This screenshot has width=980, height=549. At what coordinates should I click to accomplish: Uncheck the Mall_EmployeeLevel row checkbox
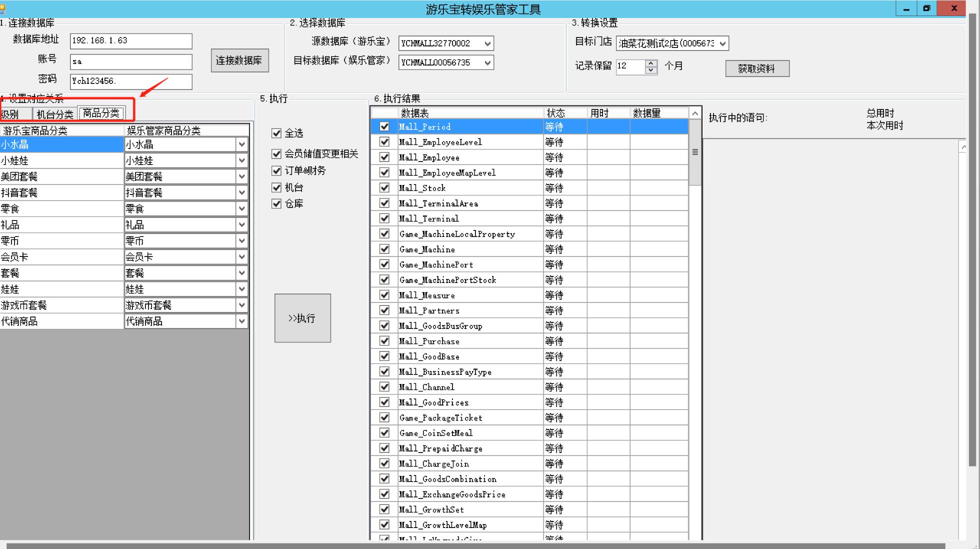coord(384,142)
